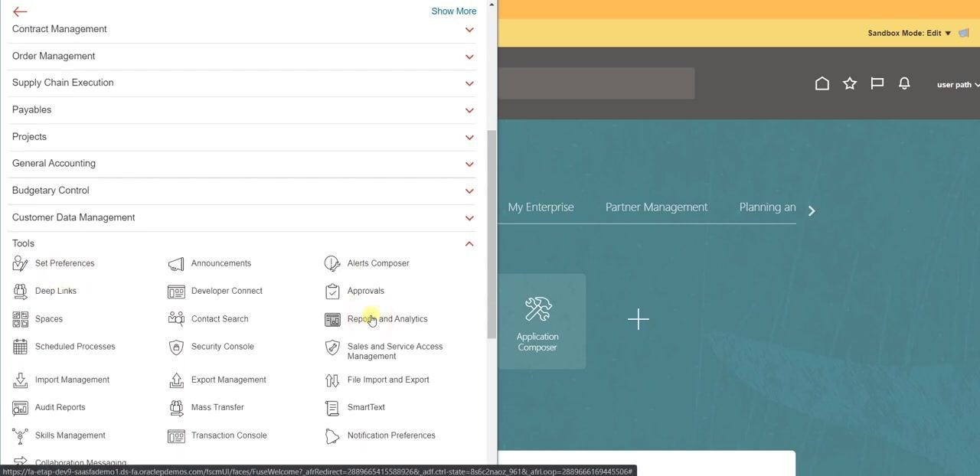Image resolution: width=980 pixels, height=476 pixels.
Task: Click the Mass Transfer icon
Action: (x=176, y=408)
